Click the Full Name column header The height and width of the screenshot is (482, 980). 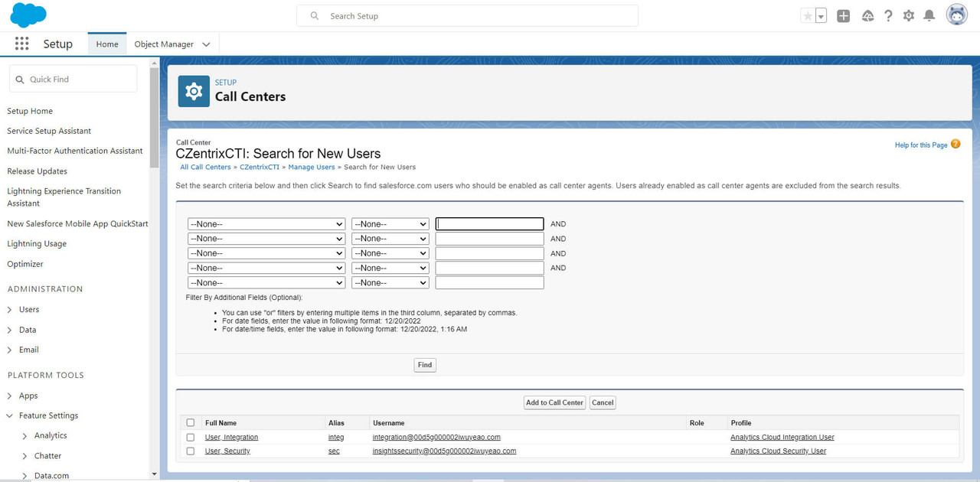click(220, 423)
